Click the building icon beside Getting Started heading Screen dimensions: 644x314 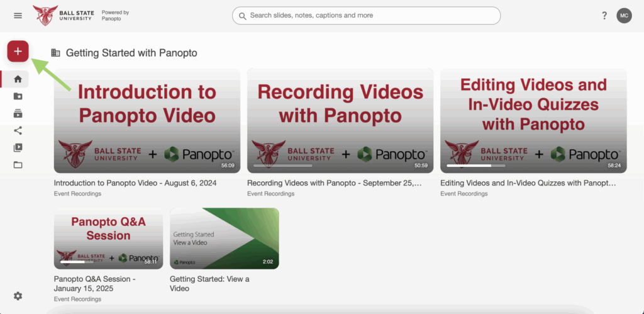point(55,53)
